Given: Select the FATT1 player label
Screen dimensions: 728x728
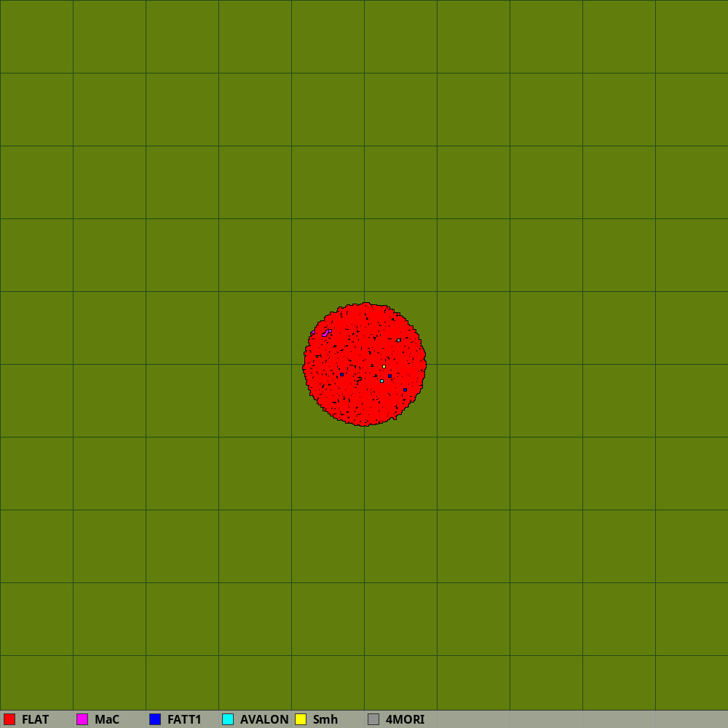Looking at the screenshot, I should click(x=184, y=719).
